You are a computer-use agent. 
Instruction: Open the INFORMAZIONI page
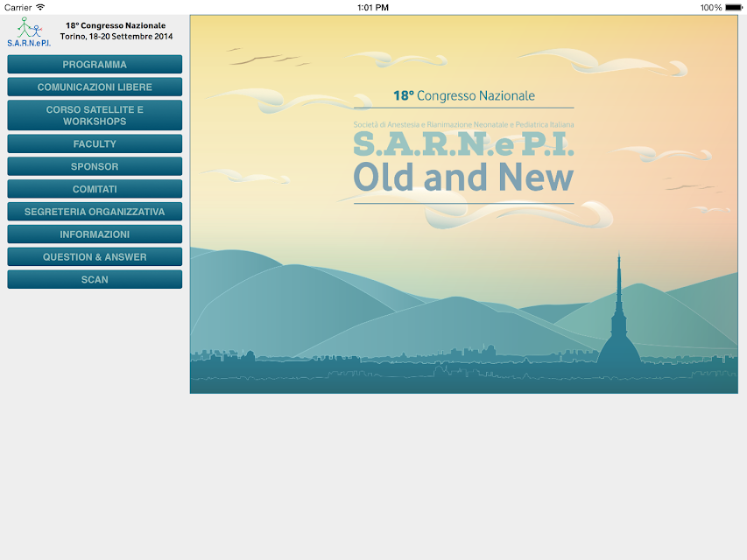click(95, 234)
